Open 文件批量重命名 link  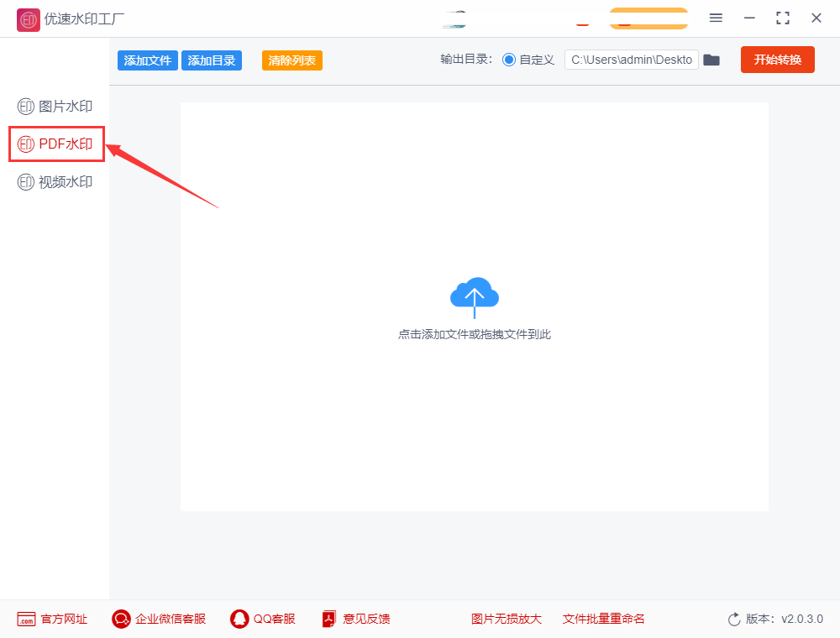coord(603,620)
